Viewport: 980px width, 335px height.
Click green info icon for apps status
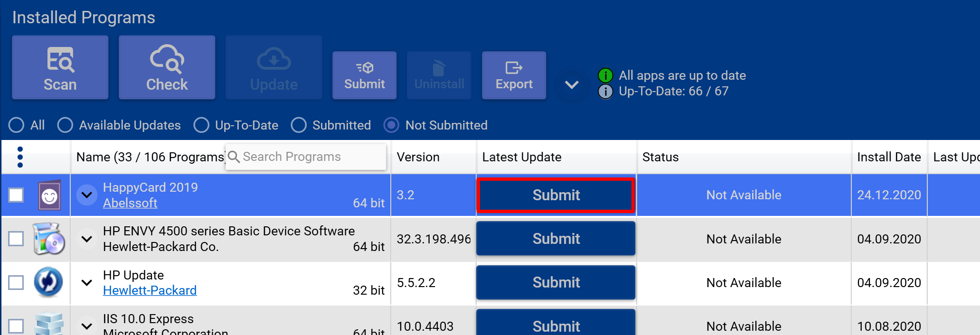pos(605,75)
